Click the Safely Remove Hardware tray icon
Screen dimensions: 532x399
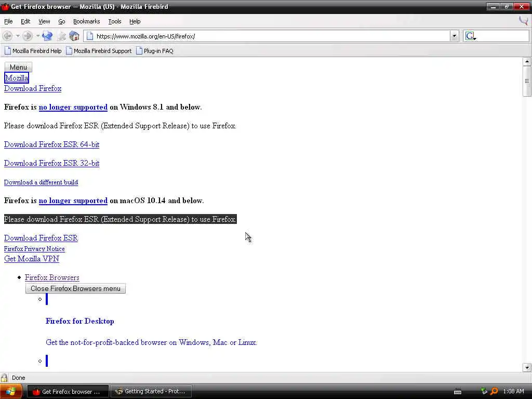click(484, 391)
